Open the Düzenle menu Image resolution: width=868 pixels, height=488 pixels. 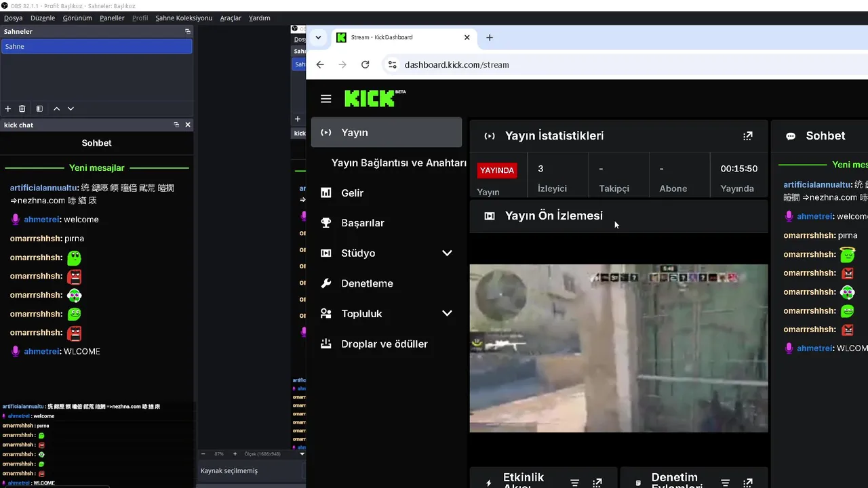tap(43, 18)
